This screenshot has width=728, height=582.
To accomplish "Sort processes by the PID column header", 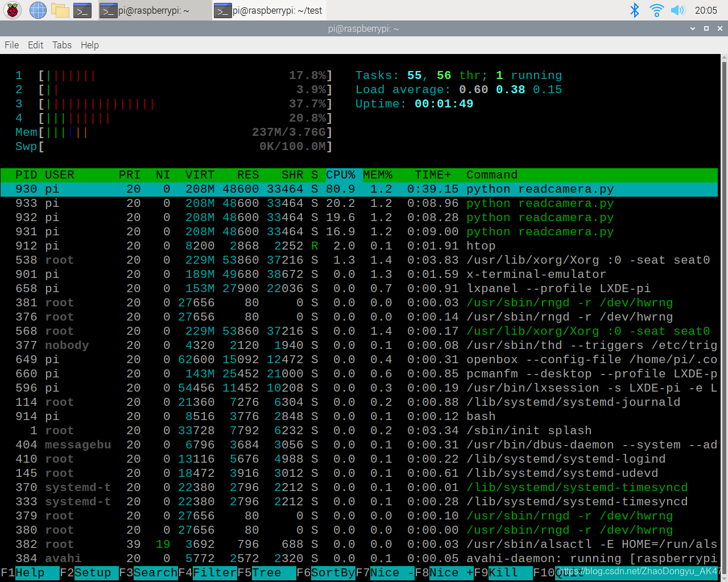I will [x=26, y=175].
